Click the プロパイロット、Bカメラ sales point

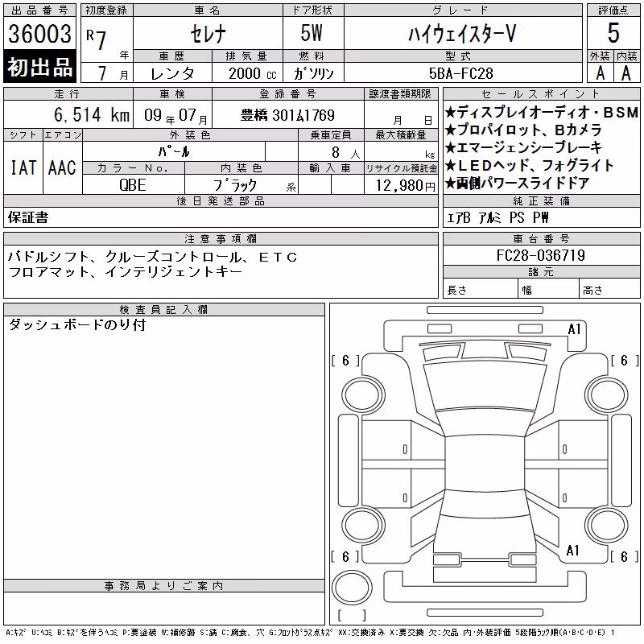click(523, 130)
